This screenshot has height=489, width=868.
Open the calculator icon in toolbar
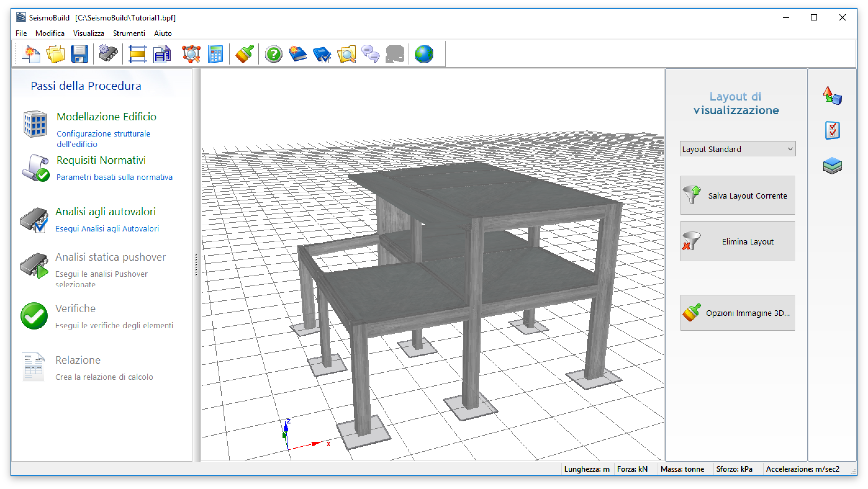pos(215,54)
